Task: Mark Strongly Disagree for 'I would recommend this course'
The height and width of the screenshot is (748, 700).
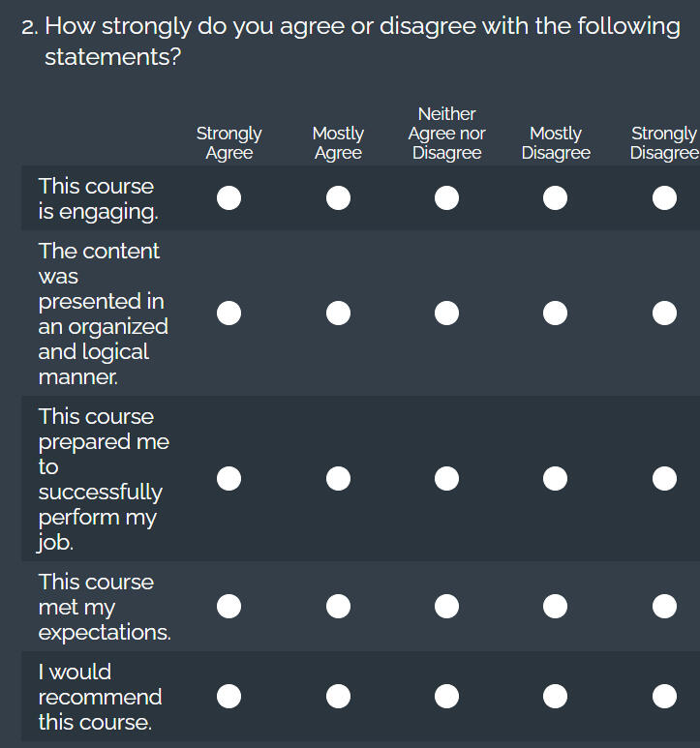Action: coord(664,697)
